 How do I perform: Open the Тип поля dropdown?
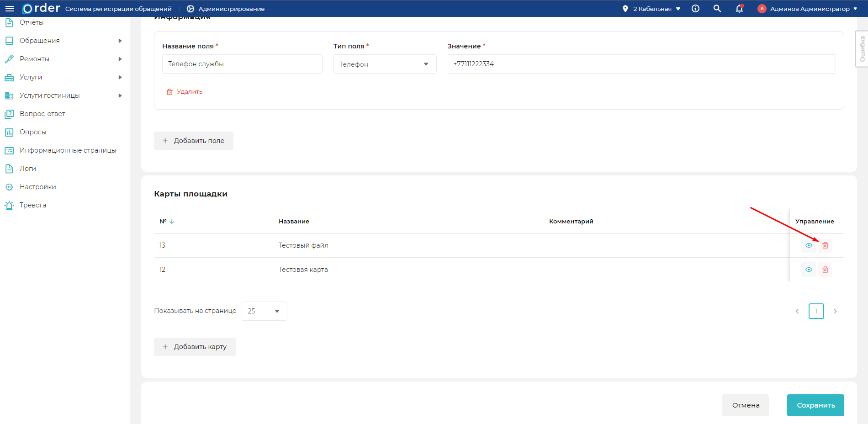[385, 64]
